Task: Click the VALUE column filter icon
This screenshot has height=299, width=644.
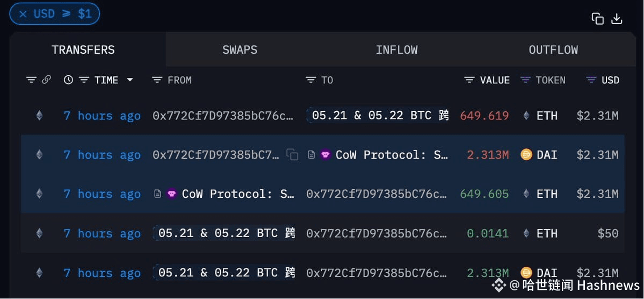Action: pyautogui.click(x=469, y=80)
